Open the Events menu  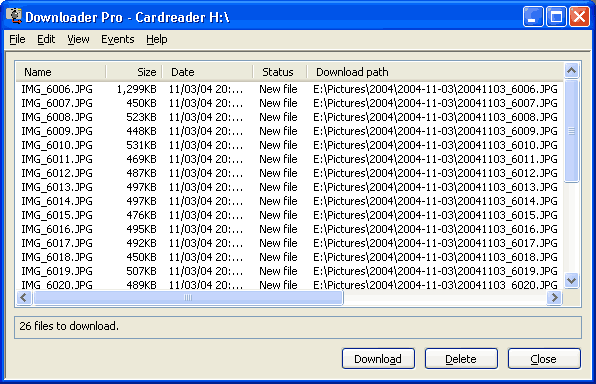[117, 39]
